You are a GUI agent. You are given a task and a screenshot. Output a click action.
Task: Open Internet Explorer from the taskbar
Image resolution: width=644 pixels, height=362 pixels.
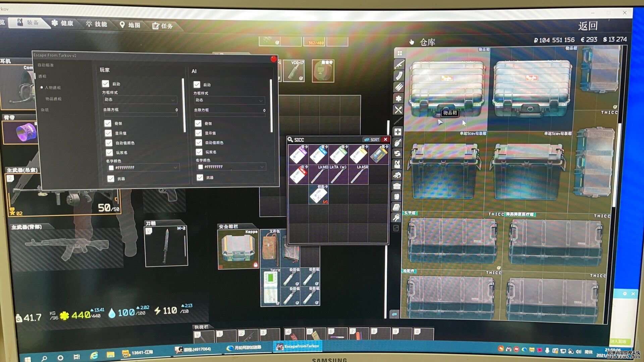coord(94,355)
